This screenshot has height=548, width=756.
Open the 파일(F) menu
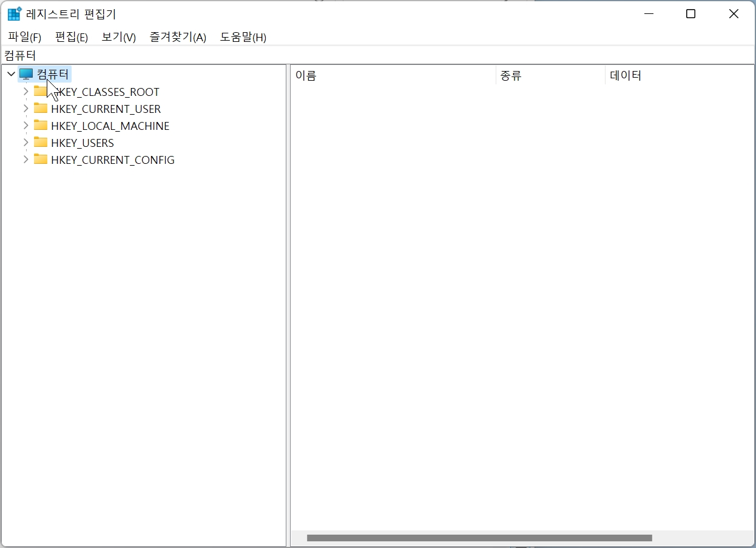[x=24, y=37]
